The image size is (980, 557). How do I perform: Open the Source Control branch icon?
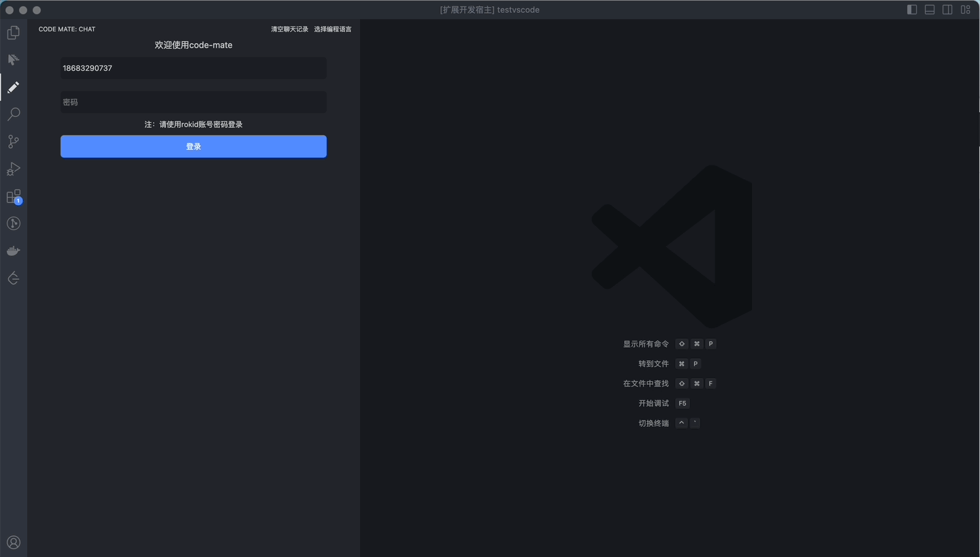pyautogui.click(x=14, y=142)
